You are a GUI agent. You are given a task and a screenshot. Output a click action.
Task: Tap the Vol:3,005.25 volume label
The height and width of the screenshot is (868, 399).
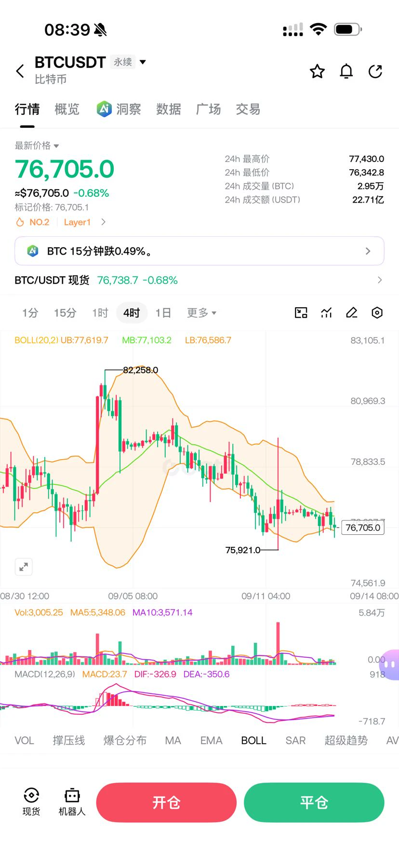pos(39,612)
